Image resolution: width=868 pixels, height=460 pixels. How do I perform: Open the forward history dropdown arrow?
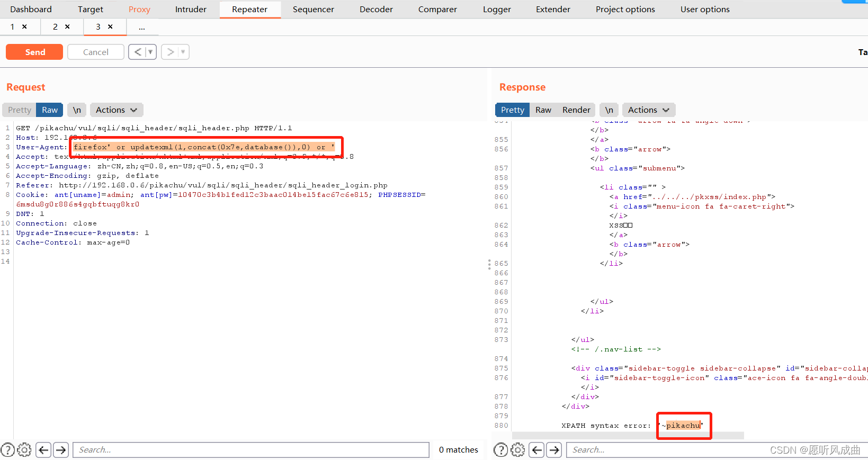[183, 52]
